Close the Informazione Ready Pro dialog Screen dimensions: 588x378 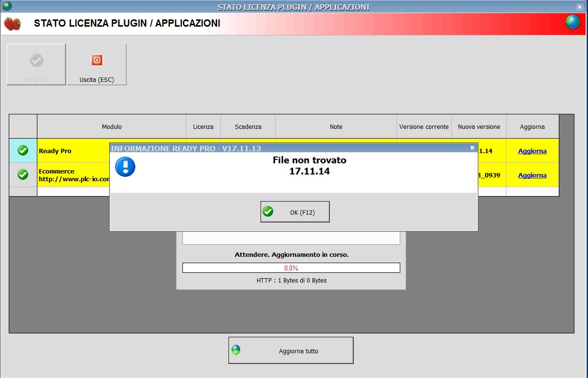[x=473, y=148]
